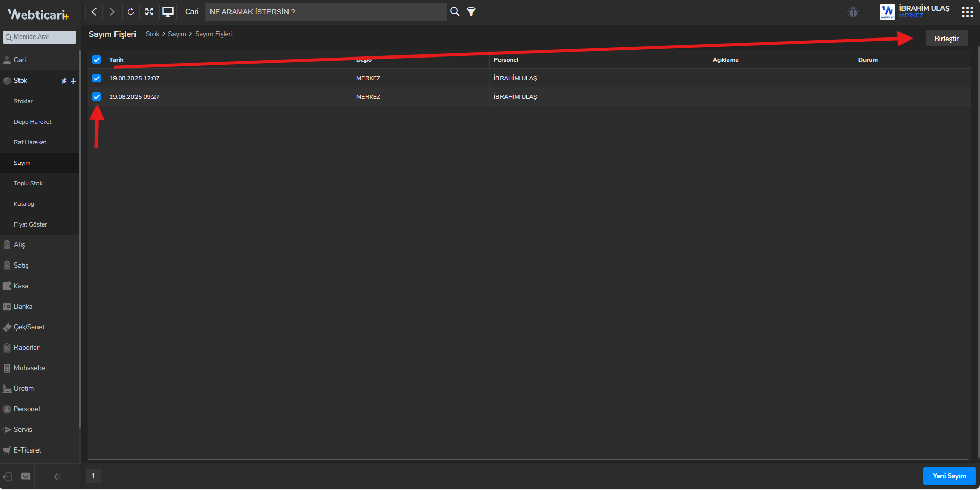Image resolution: width=980 pixels, height=490 pixels.
Task: Click the Yeni Sayım button
Action: coord(949,476)
